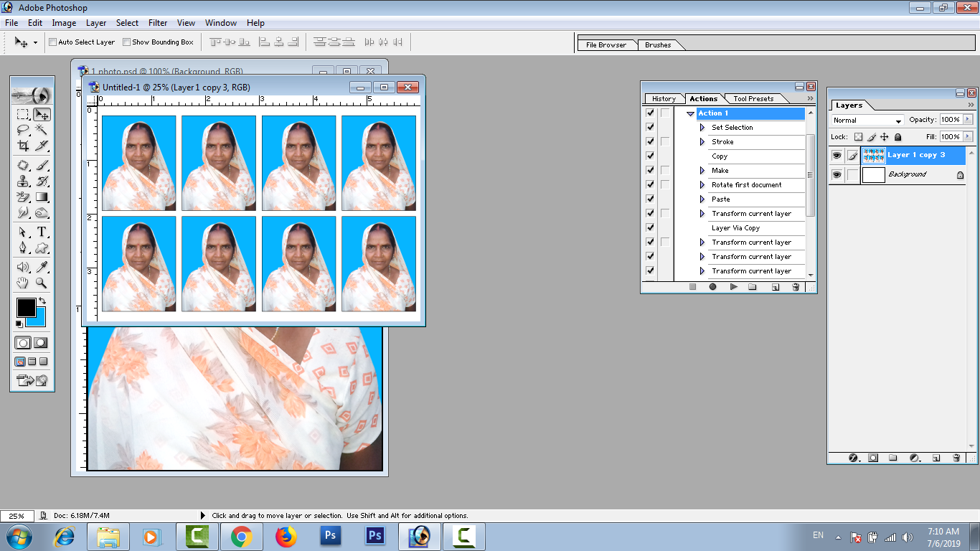Click the document zoom percentage field
This screenshot has height=551, width=980.
(x=17, y=515)
